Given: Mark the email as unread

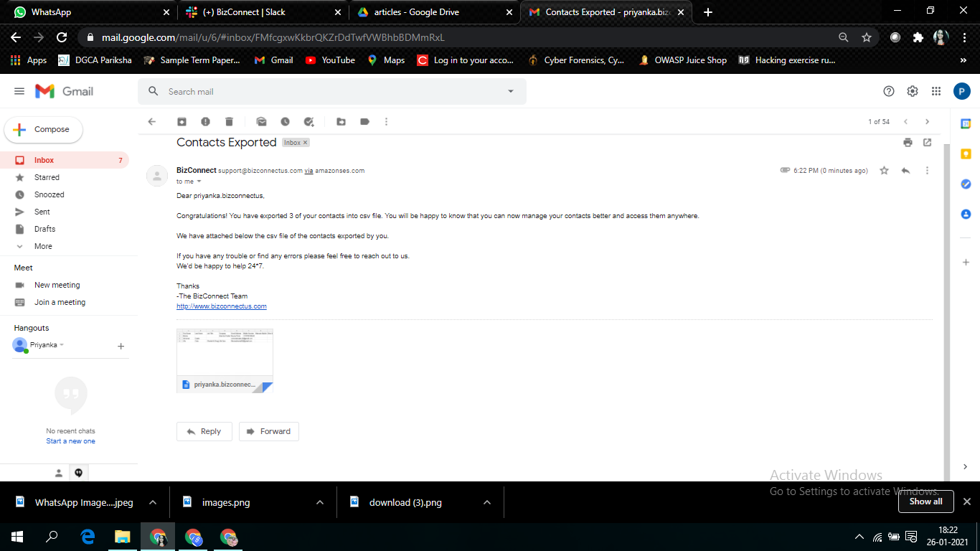Looking at the screenshot, I should point(262,122).
